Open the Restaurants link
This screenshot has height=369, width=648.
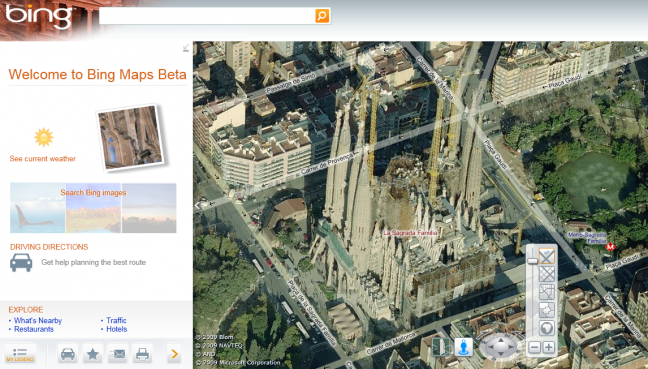pyautogui.click(x=34, y=329)
